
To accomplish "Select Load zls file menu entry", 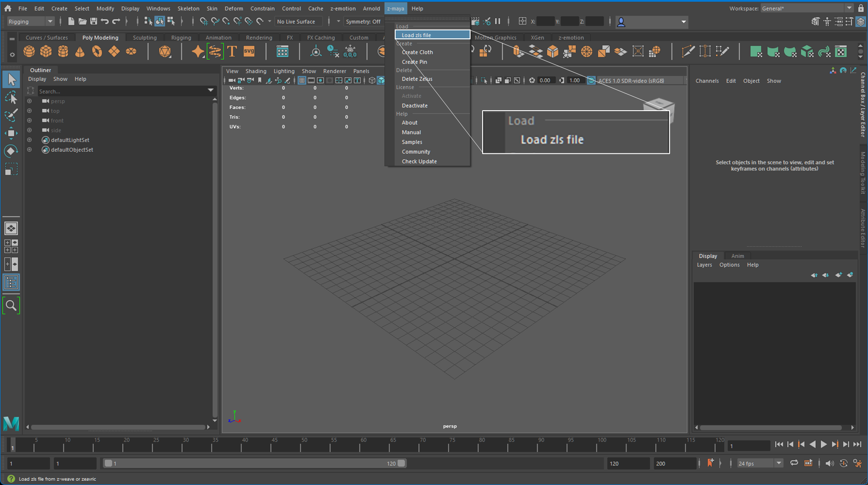I will coord(432,35).
